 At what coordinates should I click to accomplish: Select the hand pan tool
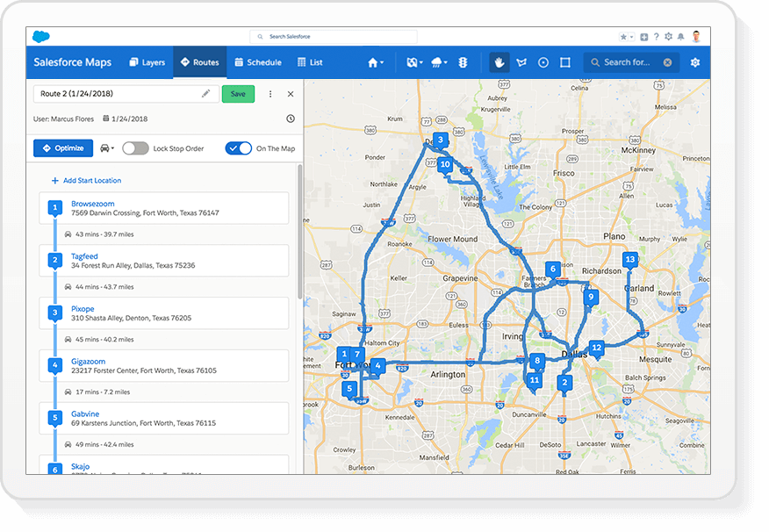coord(498,62)
